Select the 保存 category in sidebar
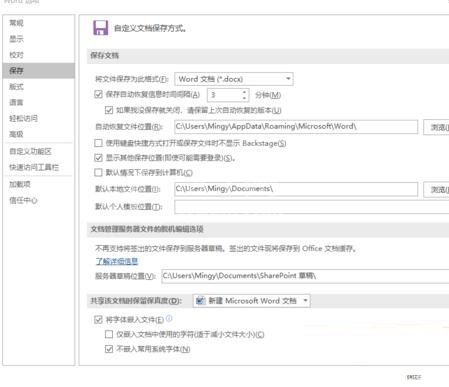Image resolution: width=449 pixels, height=387 pixels. [x=38, y=71]
